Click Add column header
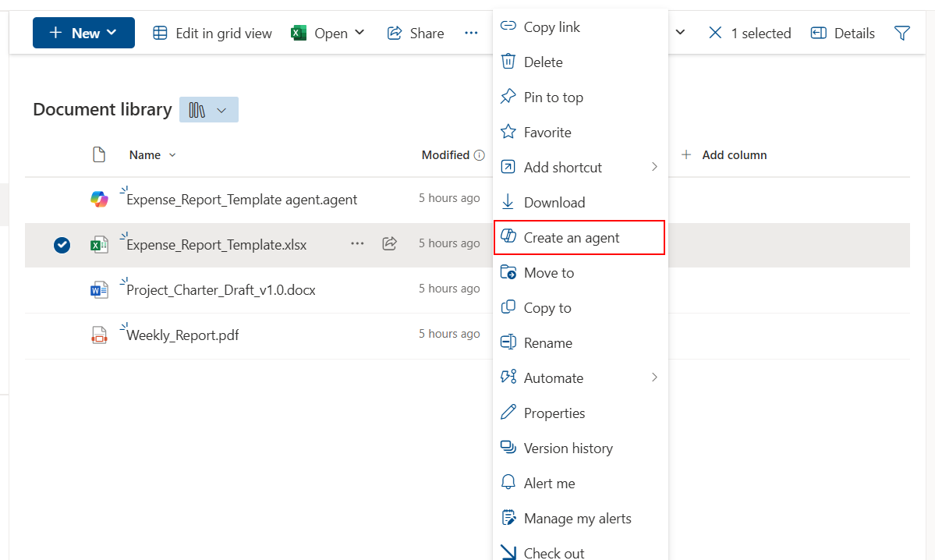The image size is (935, 560). tap(724, 155)
